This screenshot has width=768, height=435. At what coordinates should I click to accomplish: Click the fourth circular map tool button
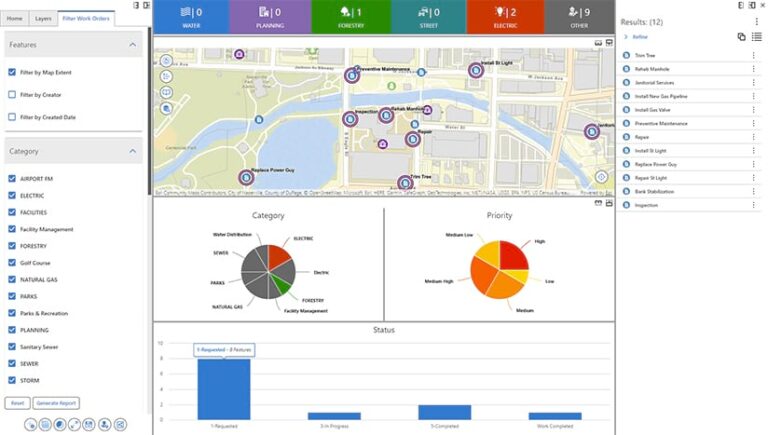(166, 109)
